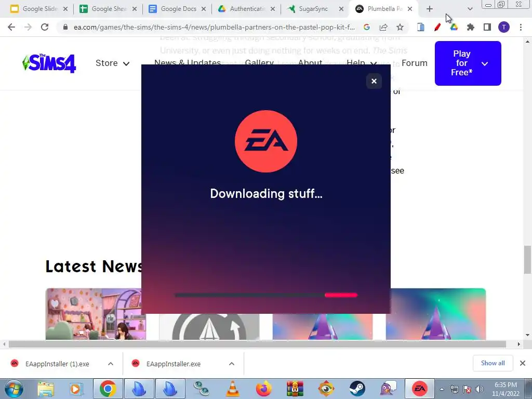Switch to the Google Slides tab
Screen dimensions: 532x399
point(38,9)
